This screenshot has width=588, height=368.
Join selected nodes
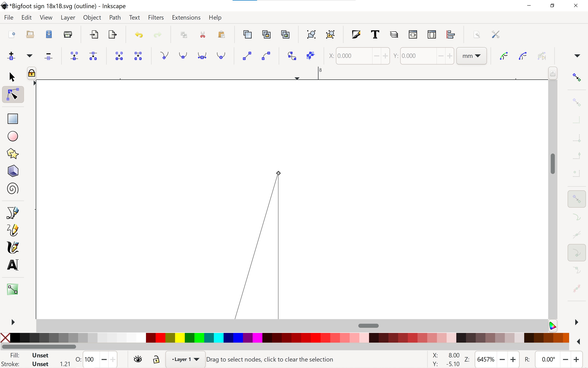click(x=74, y=56)
